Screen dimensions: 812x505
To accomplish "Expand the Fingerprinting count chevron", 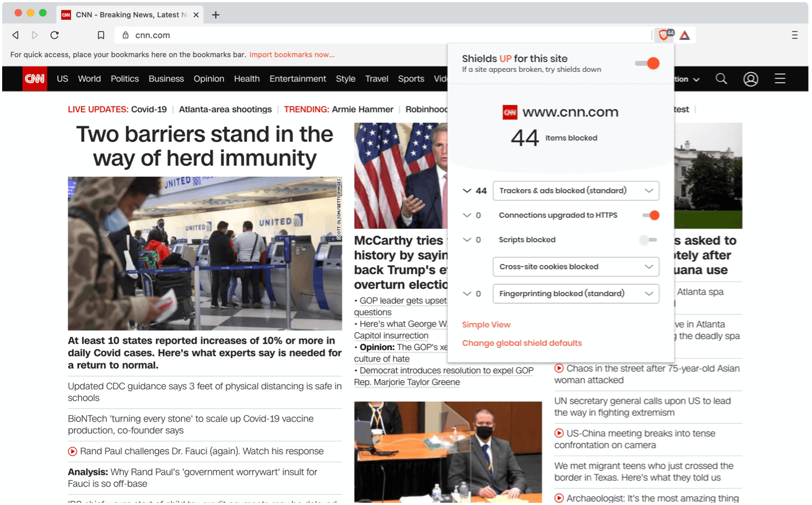I will (x=467, y=293).
